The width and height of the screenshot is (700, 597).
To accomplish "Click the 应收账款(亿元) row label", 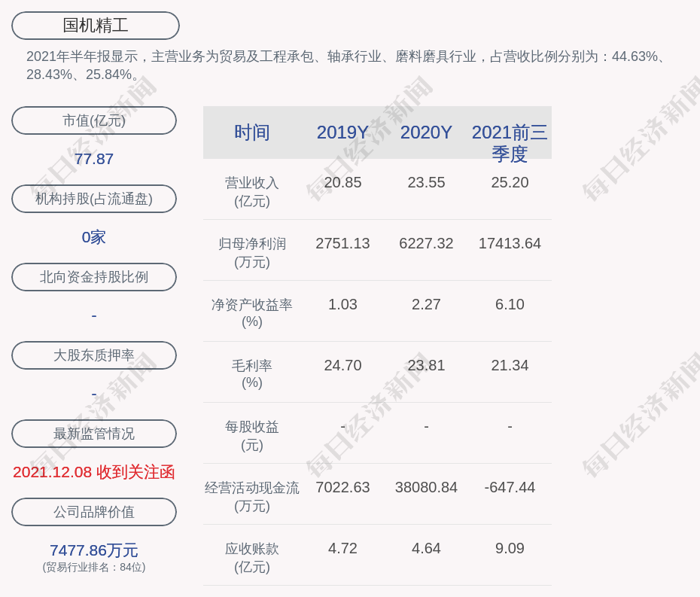I will [x=252, y=558].
